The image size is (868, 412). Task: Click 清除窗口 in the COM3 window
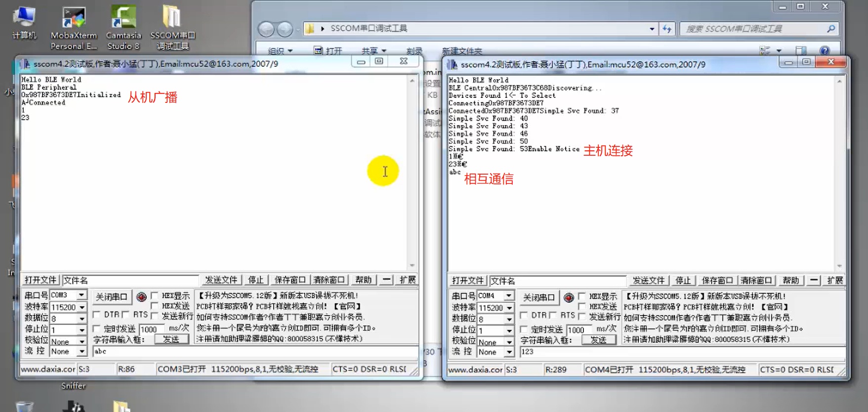(329, 280)
